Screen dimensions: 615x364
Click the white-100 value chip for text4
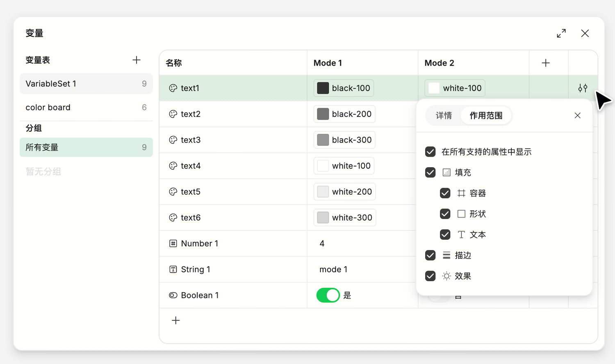point(344,166)
